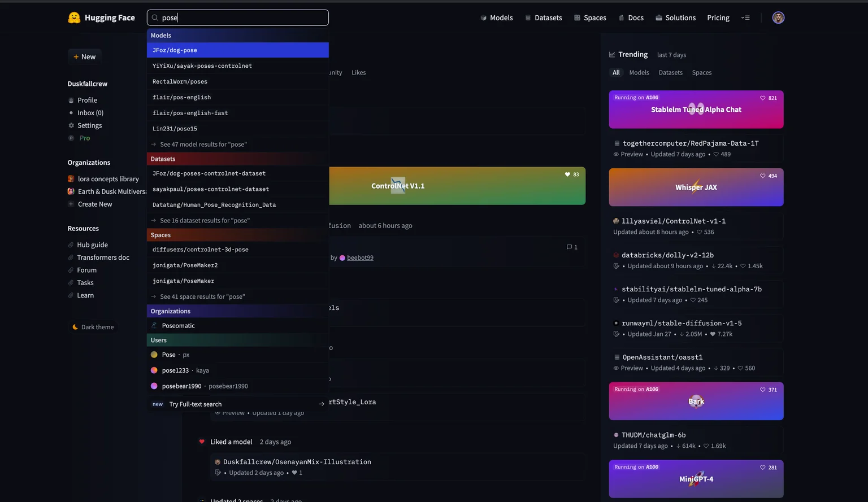This screenshot has width=868, height=502.
Task: Open the Pricing nav item
Action: pyautogui.click(x=718, y=18)
